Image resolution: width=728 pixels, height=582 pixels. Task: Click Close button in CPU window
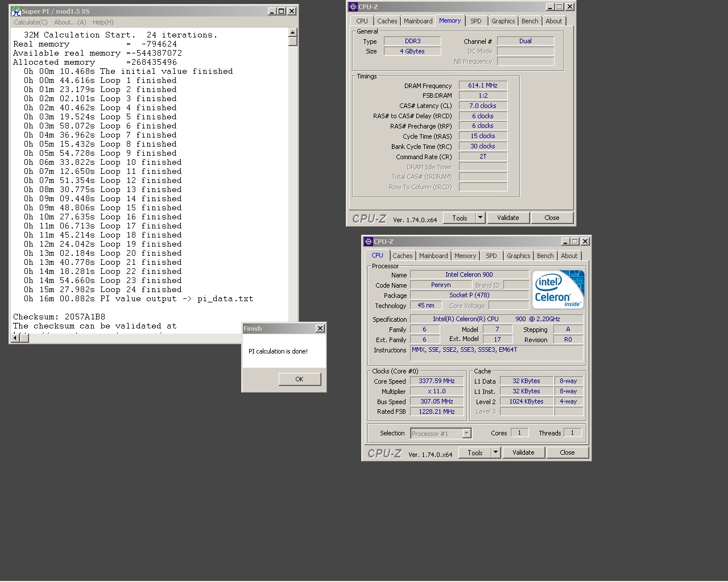[x=567, y=452]
